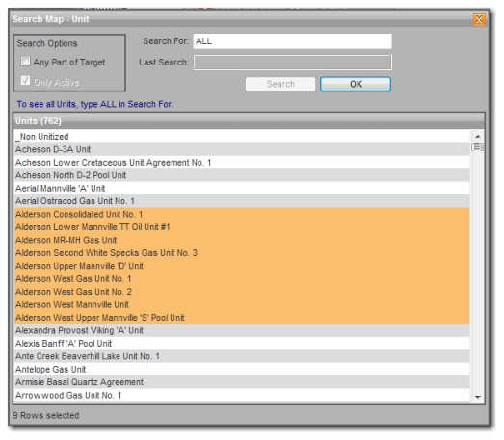
Task: Click the scroll up arrow of units list
Action: pos(478,137)
